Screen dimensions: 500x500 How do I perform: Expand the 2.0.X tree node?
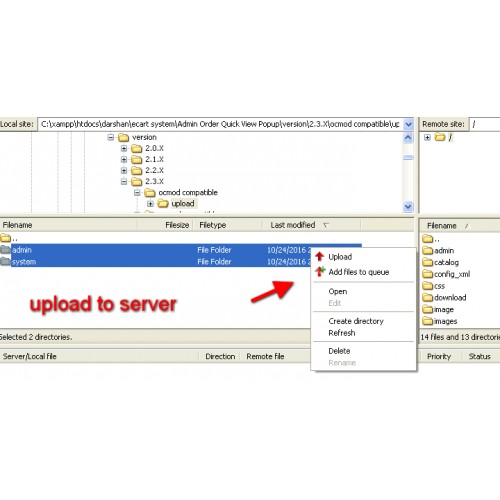pyautogui.click(x=124, y=148)
